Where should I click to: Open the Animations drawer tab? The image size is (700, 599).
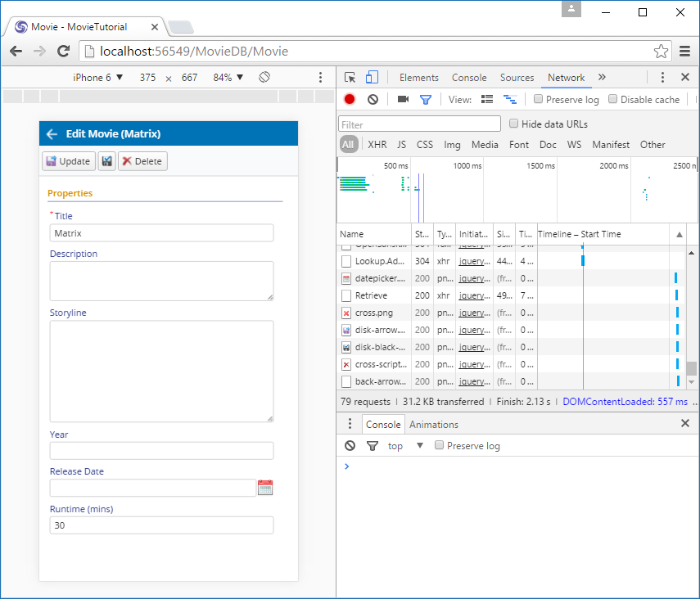click(x=434, y=425)
